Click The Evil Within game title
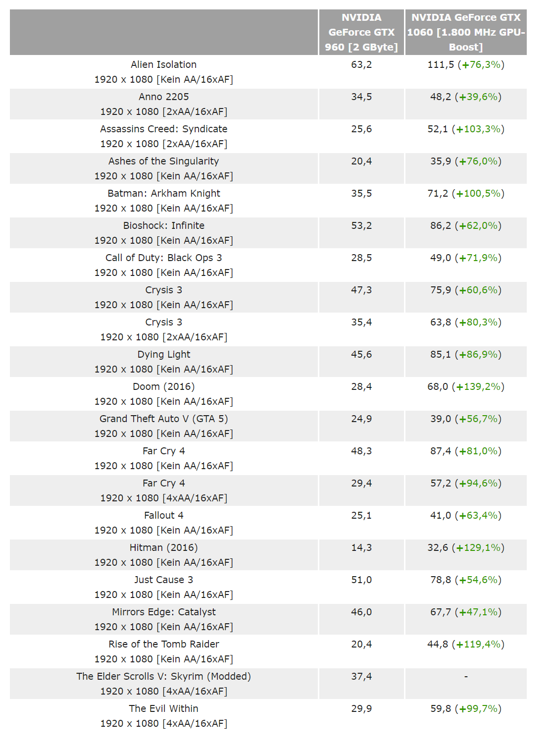The width and height of the screenshot is (553, 756). point(164,708)
